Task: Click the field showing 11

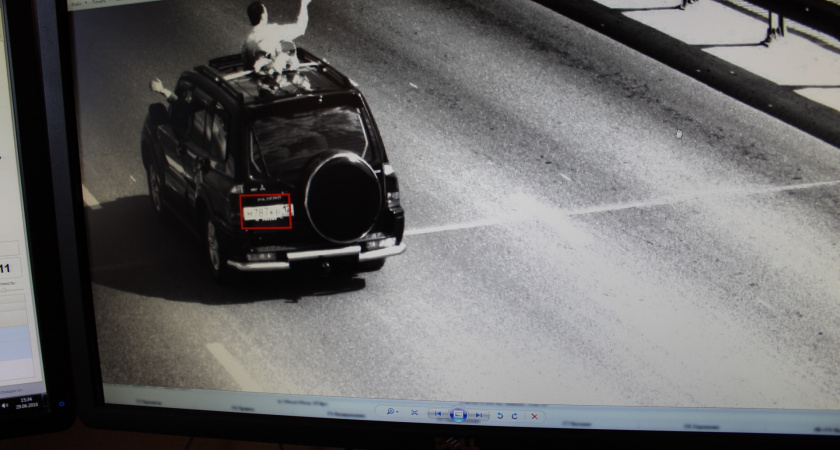Action: (6, 268)
